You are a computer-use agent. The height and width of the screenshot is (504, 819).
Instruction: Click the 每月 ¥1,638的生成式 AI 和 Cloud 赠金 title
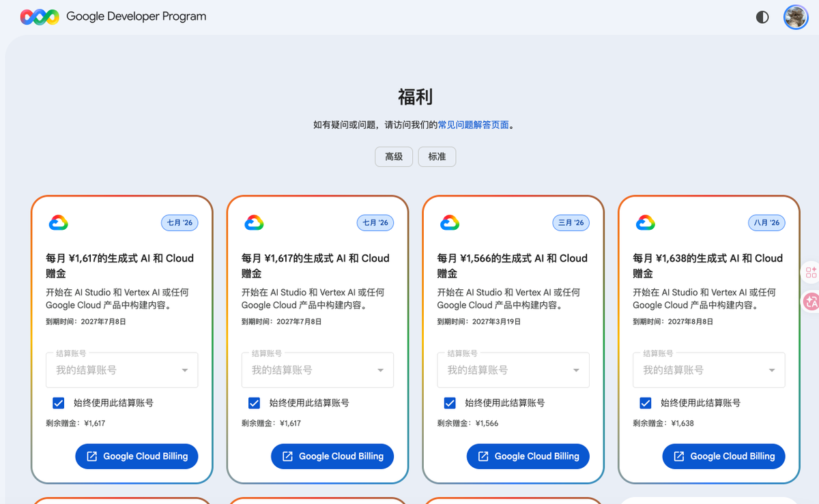tap(708, 266)
